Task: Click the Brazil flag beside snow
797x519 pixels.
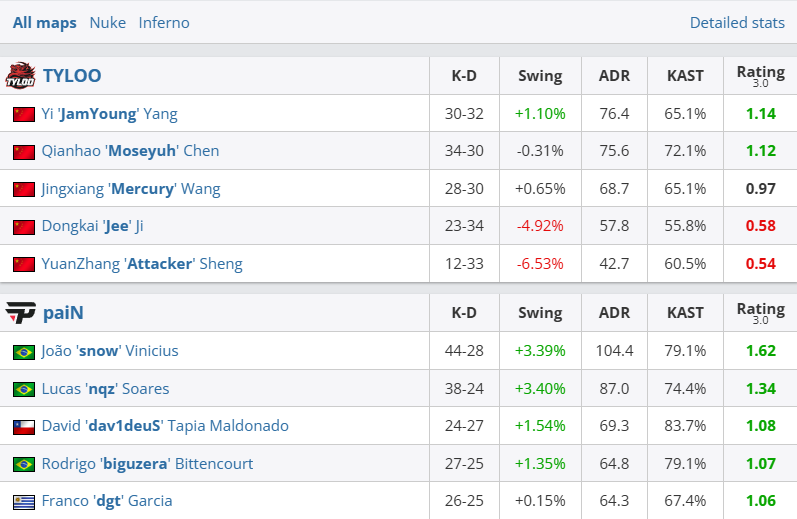Action: click(24, 352)
